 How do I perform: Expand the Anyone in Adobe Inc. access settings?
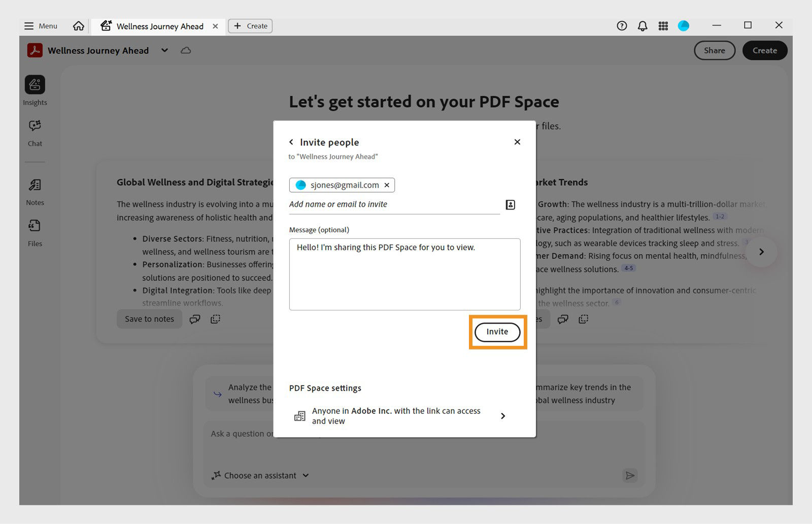[x=502, y=416]
